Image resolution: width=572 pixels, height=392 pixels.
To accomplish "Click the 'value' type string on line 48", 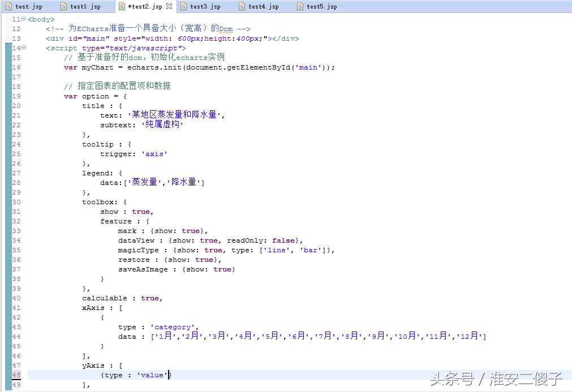I will (152, 375).
